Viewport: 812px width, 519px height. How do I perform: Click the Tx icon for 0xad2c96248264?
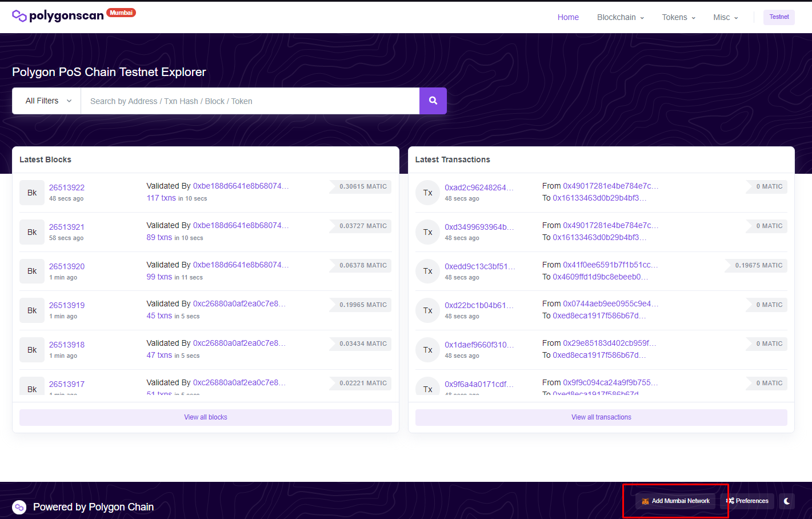coord(427,193)
